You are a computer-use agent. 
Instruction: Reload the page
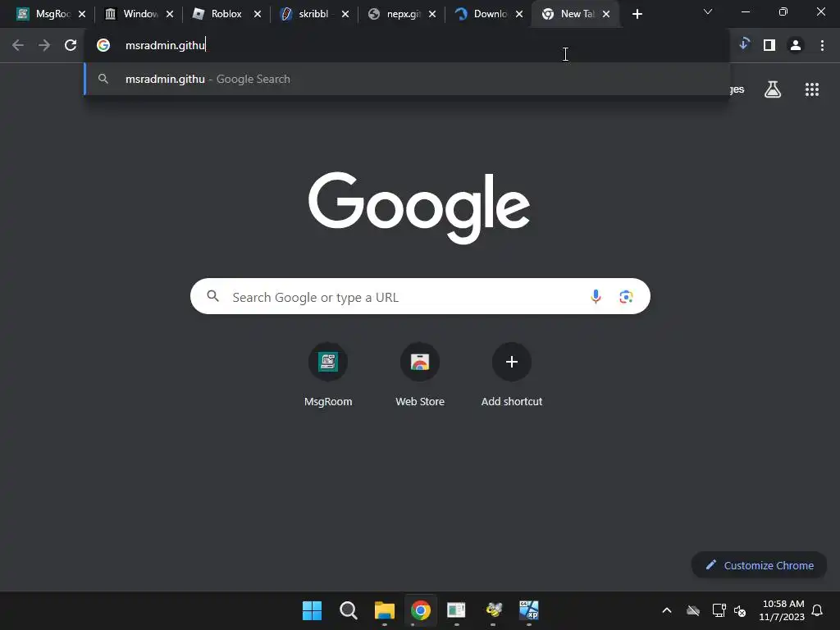pyautogui.click(x=71, y=46)
